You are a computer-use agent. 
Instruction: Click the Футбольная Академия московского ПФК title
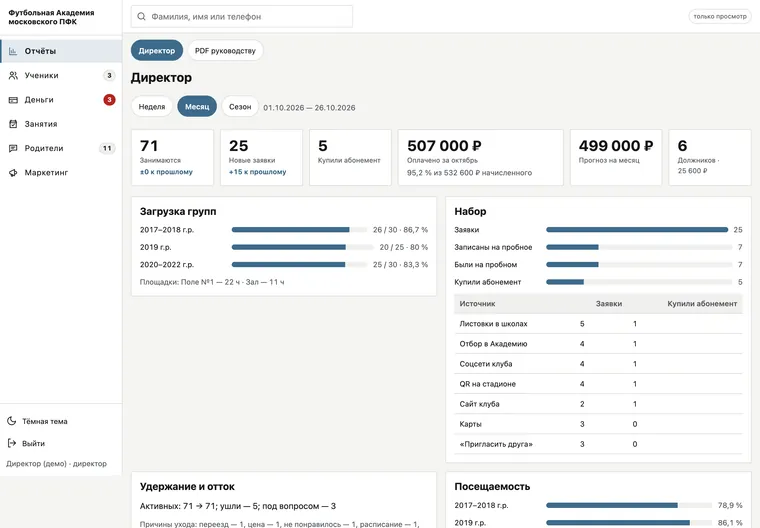51,17
